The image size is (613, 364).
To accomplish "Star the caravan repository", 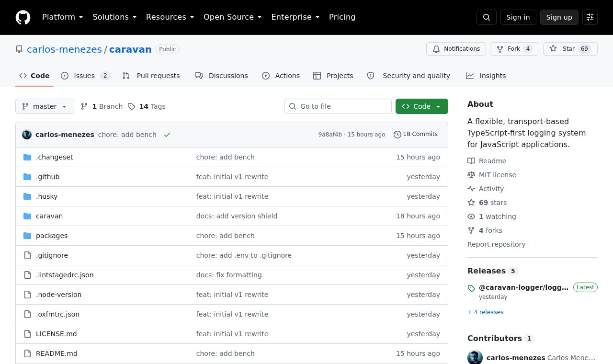I will tap(570, 49).
